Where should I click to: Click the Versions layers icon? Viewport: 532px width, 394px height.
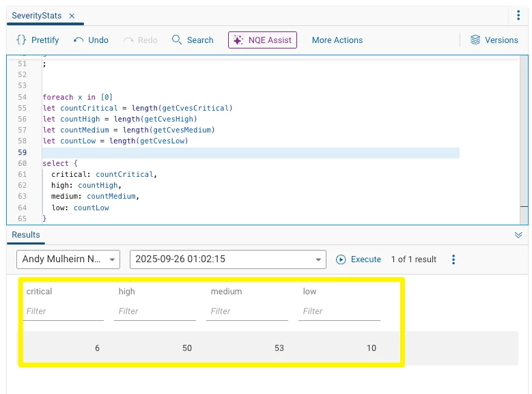pos(475,40)
